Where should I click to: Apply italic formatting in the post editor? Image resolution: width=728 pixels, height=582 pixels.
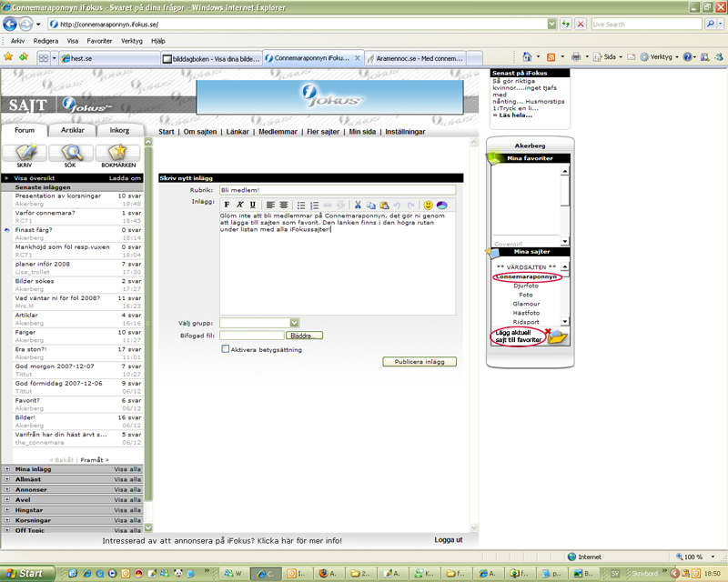coord(240,205)
